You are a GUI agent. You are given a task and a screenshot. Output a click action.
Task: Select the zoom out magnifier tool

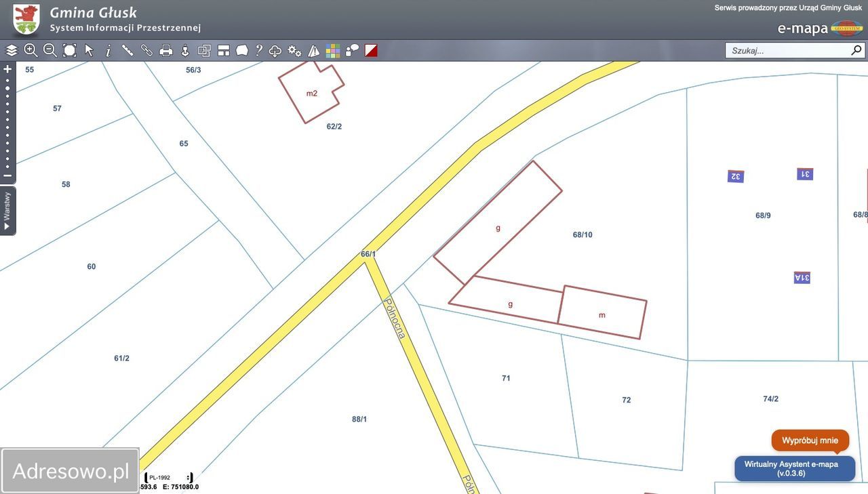tap(50, 51)
